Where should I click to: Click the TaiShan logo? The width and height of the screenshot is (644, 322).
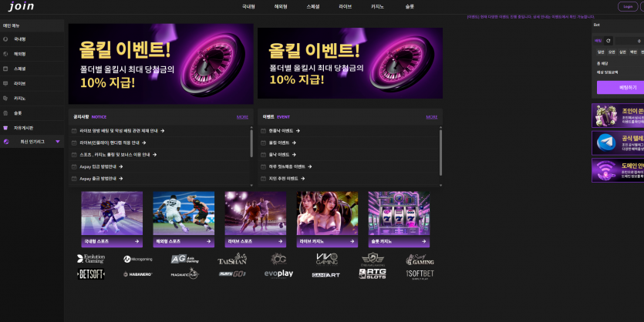click(x=232, y=260)
